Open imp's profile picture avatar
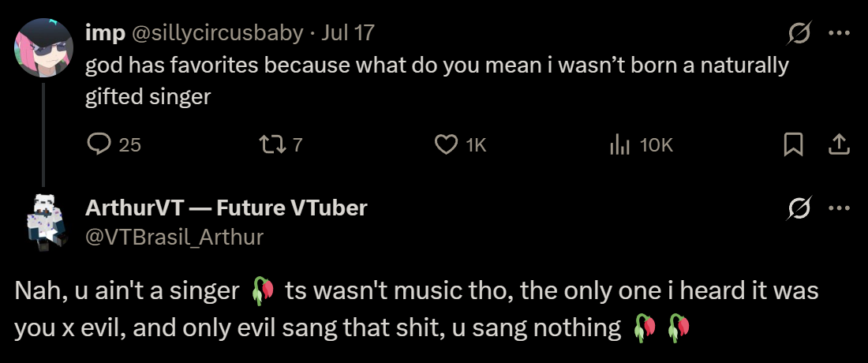This screenshot has height=363, width=868. tap(43, 47)
